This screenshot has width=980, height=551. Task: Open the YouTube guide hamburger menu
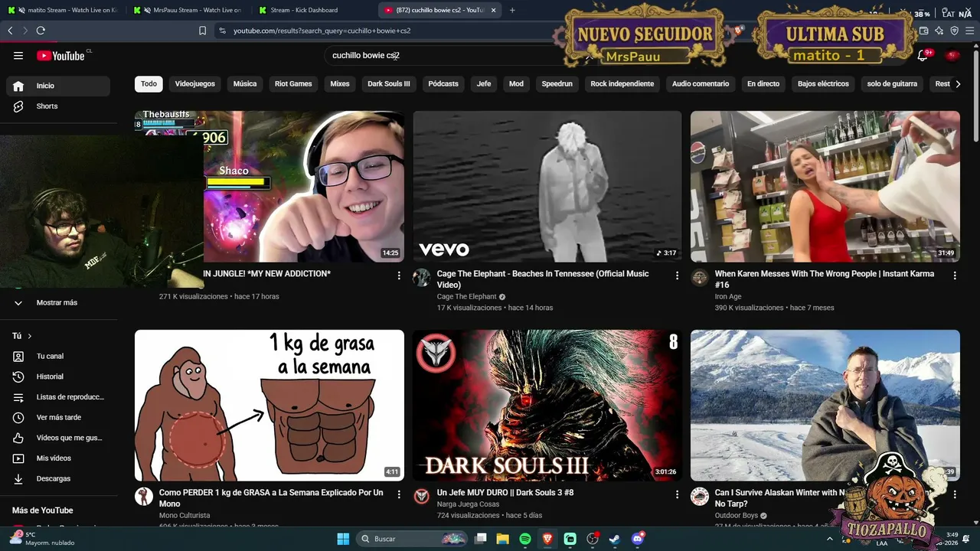click(x=18, y=56)
